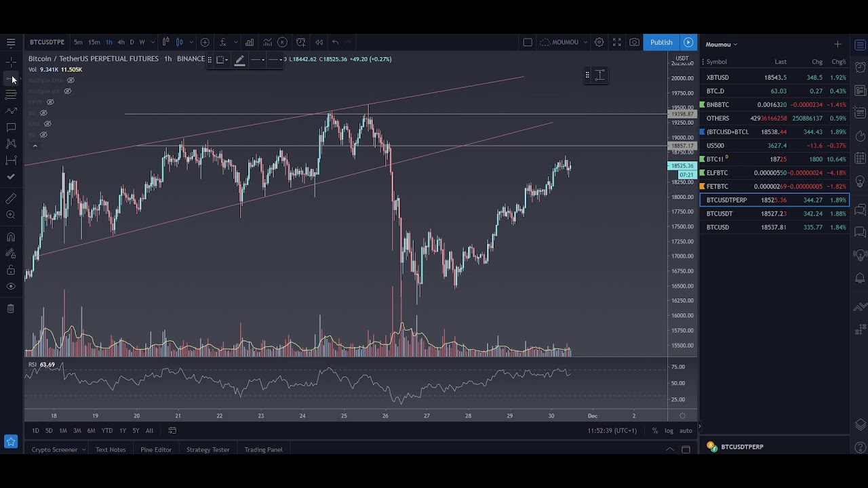Click the trash remove drawings icon
This screenshot has height=488, width=868.
(x=11, y=308)
